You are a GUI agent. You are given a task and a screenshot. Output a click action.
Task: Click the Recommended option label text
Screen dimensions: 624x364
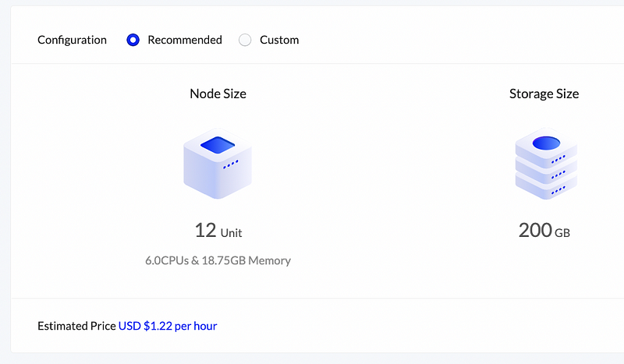185,40
